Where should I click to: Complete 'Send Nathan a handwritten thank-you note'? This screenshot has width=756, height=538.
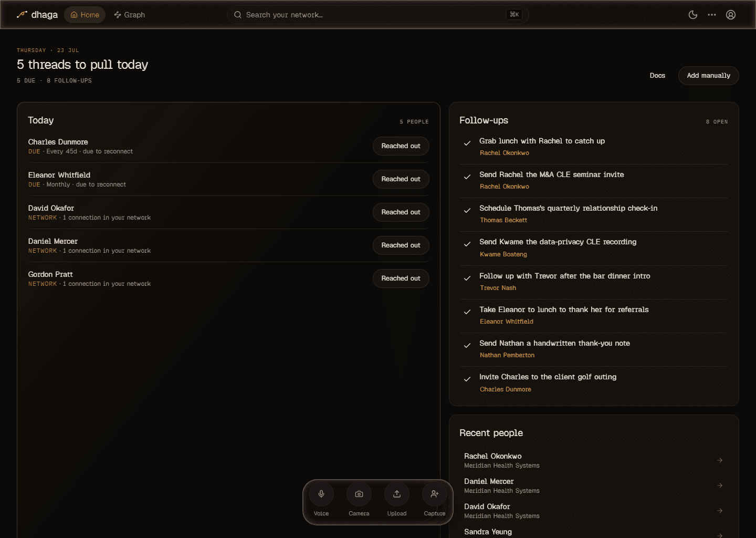click(467, 345)
